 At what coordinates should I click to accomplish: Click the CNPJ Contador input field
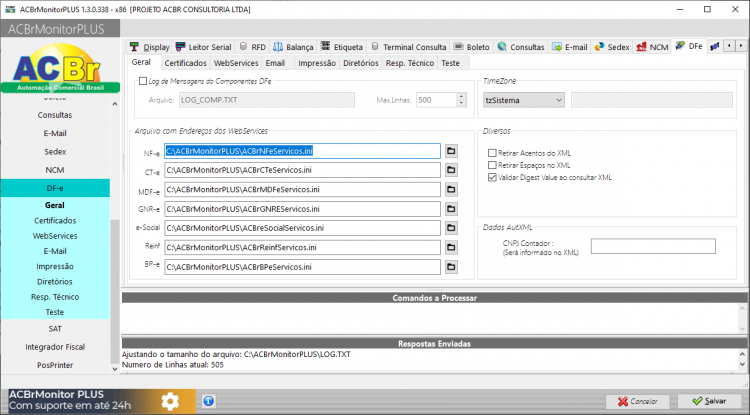(653, 246)
